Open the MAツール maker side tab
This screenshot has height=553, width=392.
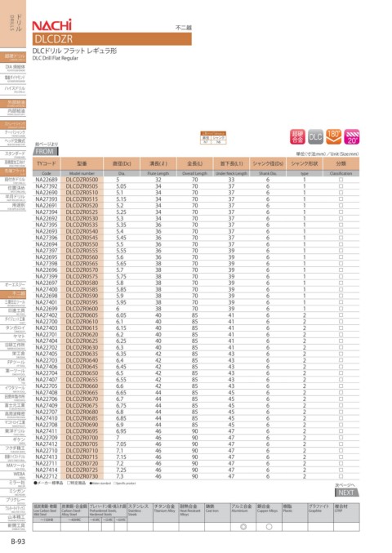click(13, 466)
